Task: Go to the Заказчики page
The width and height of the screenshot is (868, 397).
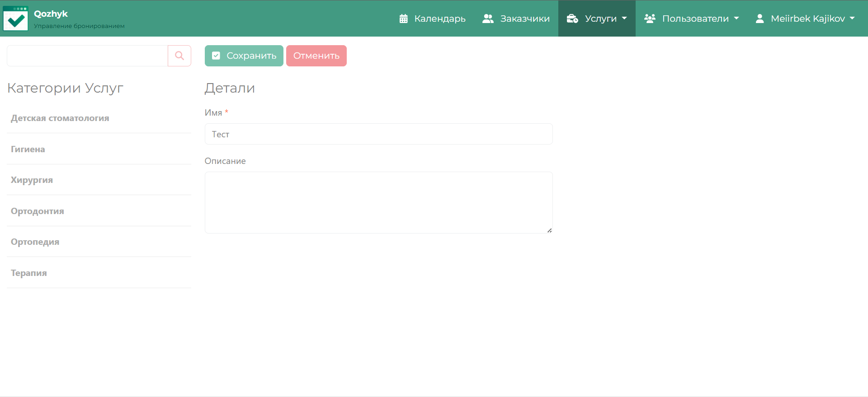Action: [x=524, y=19]
